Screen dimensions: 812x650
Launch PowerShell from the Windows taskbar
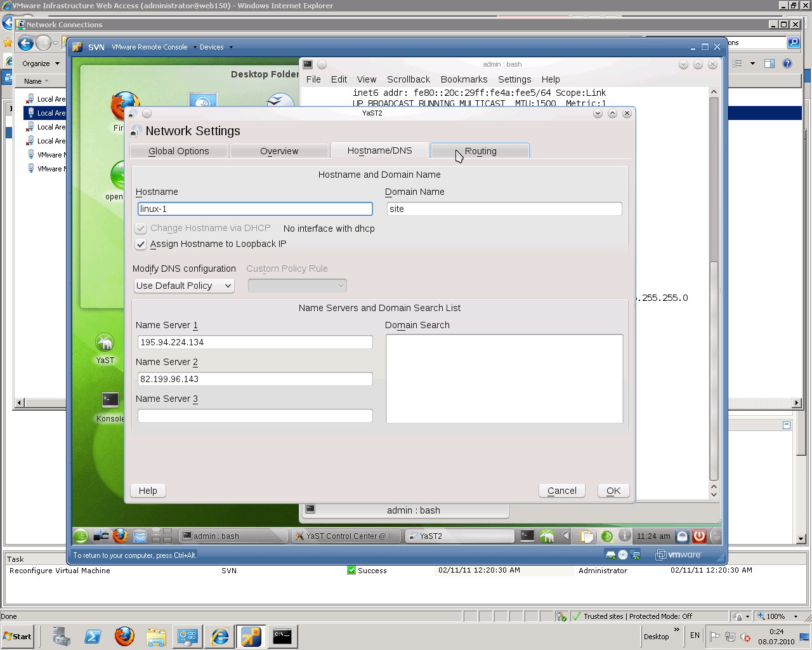click(x=93, y=636)
